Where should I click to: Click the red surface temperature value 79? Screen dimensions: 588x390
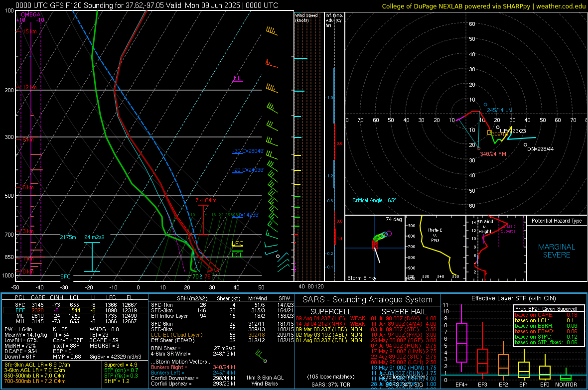[x=207, y=276]
